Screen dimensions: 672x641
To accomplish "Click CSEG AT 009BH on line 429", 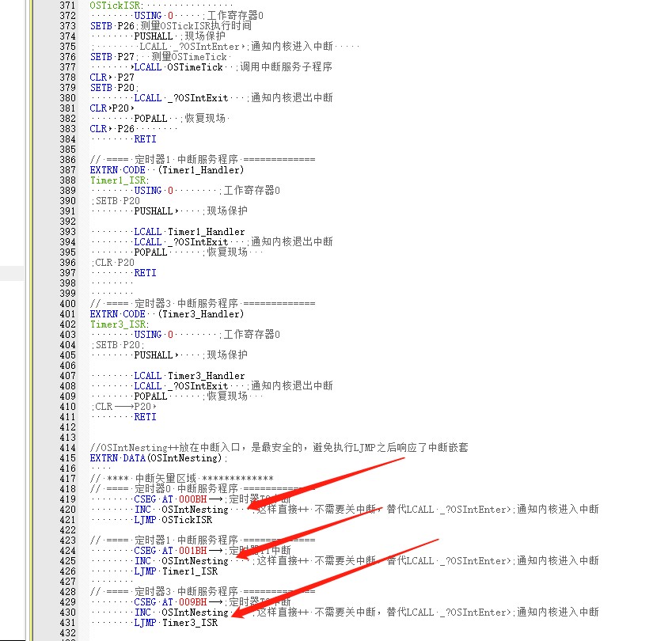I will pyautogui.click(x=170, y=602).
